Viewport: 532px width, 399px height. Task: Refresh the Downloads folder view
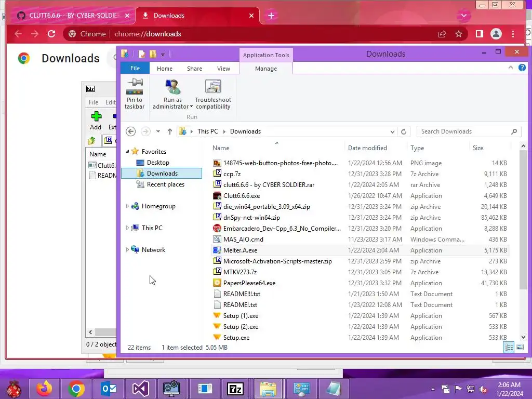(x=403, y=131)
